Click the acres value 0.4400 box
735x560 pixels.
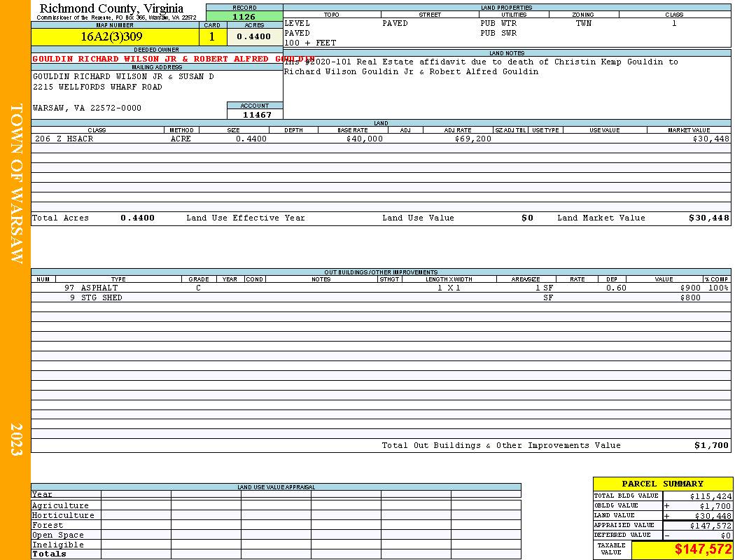point(255,36)
